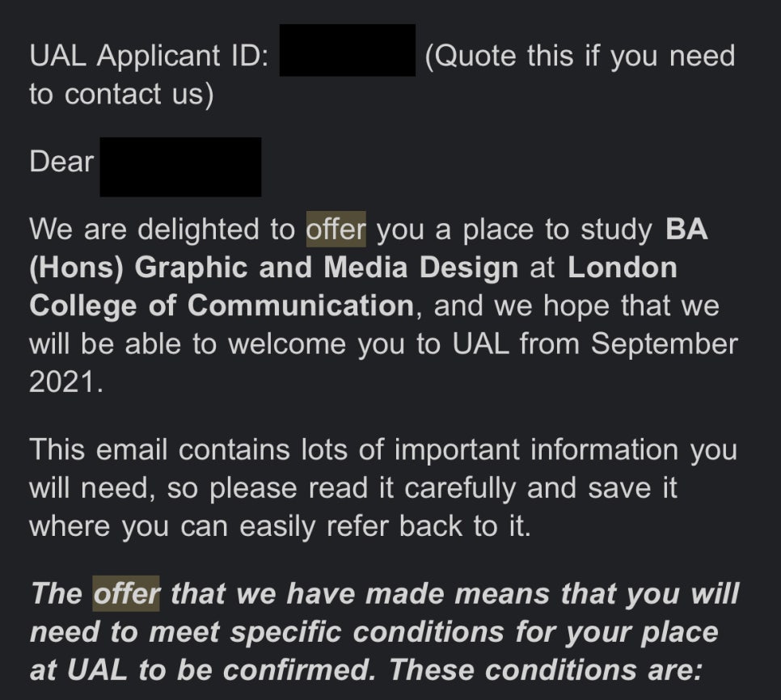This screenshot has width=781, height=700.
Task: Click the italic phrase 'specific conditions'
Action: [368, 632]
